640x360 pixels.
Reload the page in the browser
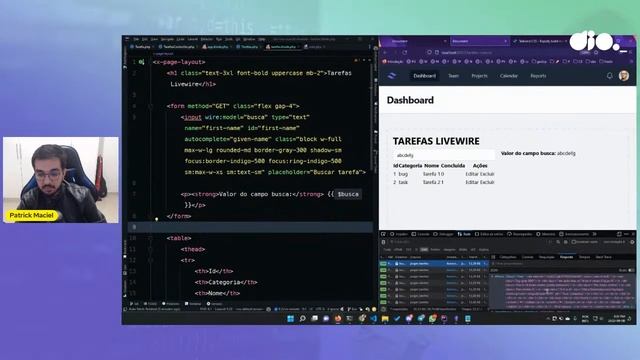click(405, 53)
